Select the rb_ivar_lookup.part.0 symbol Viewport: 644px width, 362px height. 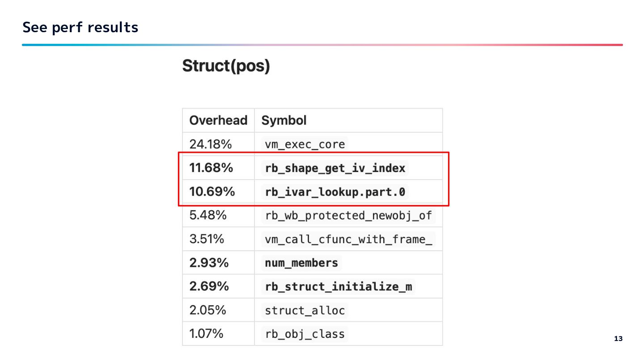point(335,192)
